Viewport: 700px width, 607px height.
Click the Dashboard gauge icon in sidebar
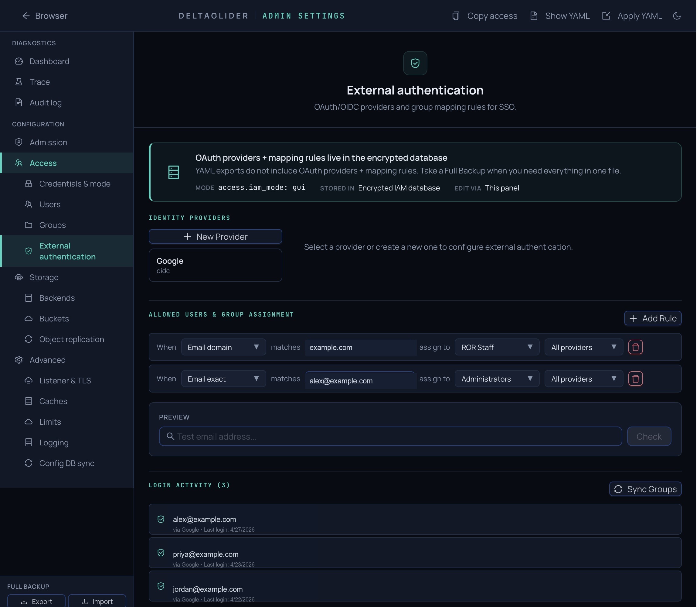(19, 61)
